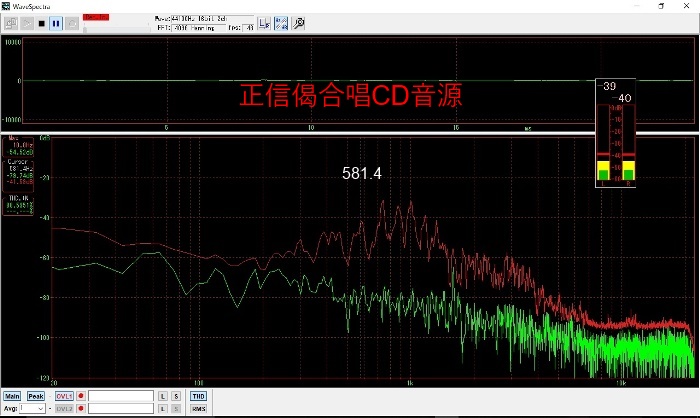The height and width of the screenshot is (418, 700).
Task: Click the -39 left peak level value
Action: (x=607, y=86)
